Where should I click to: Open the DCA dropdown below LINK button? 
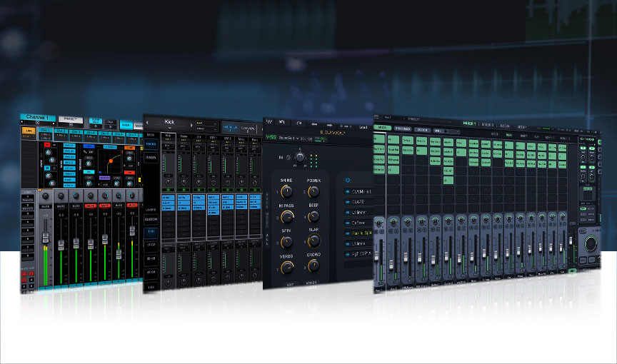29,136
